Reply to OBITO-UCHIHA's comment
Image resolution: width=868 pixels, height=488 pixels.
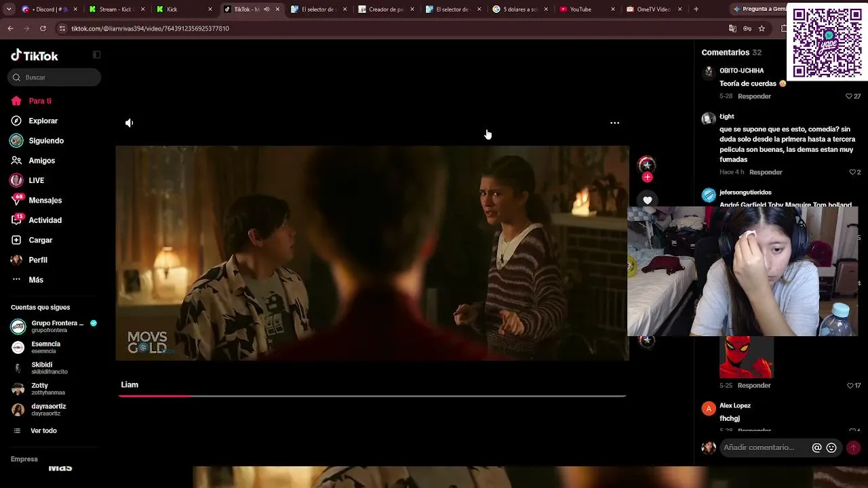(x=754, y=96)
